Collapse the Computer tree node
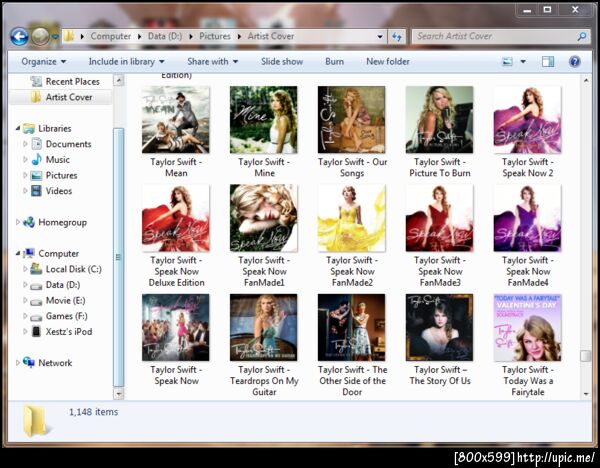Viewport: 600px width, 468px height. point(18,253)
